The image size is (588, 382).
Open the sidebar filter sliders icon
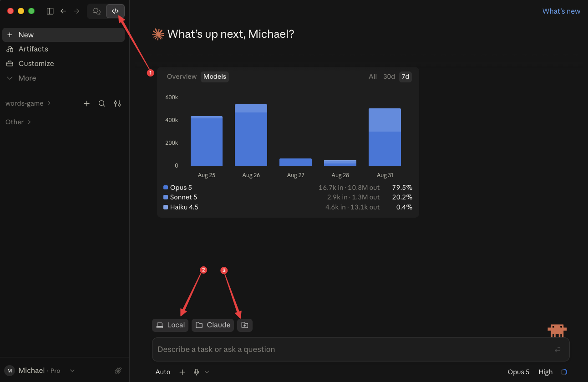[117, 103]
